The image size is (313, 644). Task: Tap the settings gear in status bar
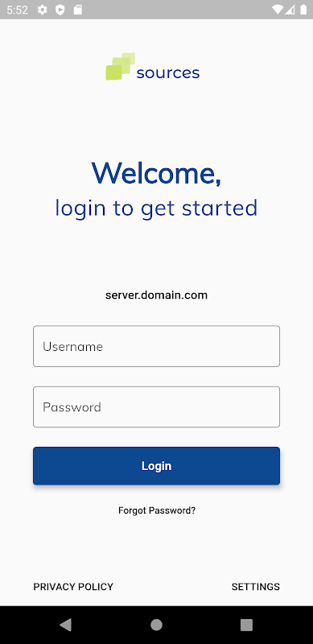pyautogui.click(x=43, y=10)
